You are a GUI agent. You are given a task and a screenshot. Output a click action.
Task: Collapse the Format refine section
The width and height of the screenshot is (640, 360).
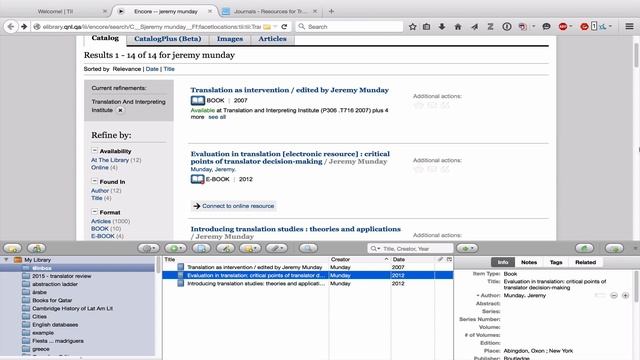[x=94, y=212]
